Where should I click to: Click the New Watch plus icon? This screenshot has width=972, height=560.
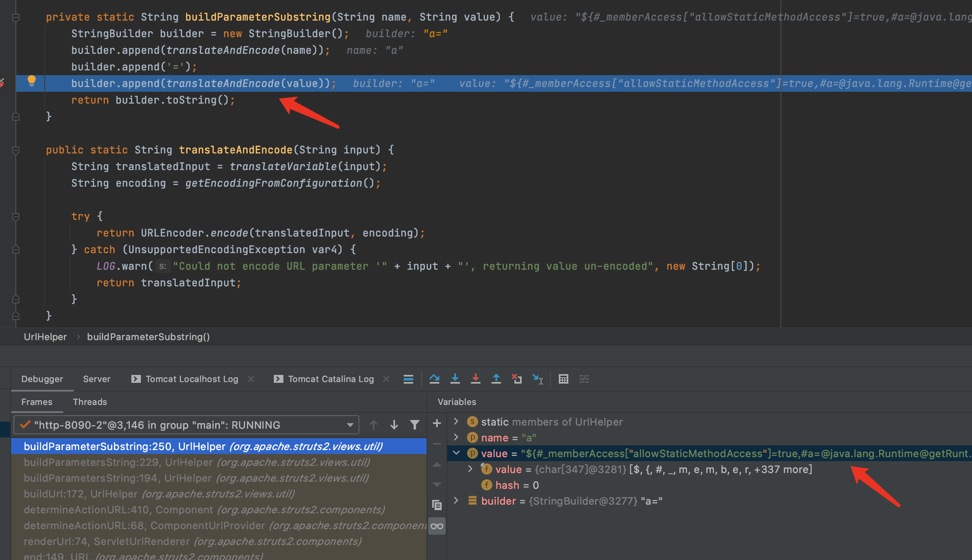point(437,423)
